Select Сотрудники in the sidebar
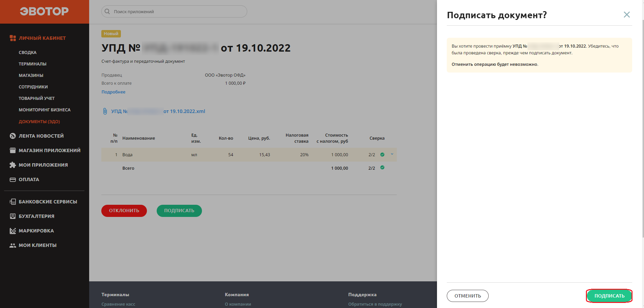This screenshot has width=644, height=308. pyautogui.click(x=33, y=87)
